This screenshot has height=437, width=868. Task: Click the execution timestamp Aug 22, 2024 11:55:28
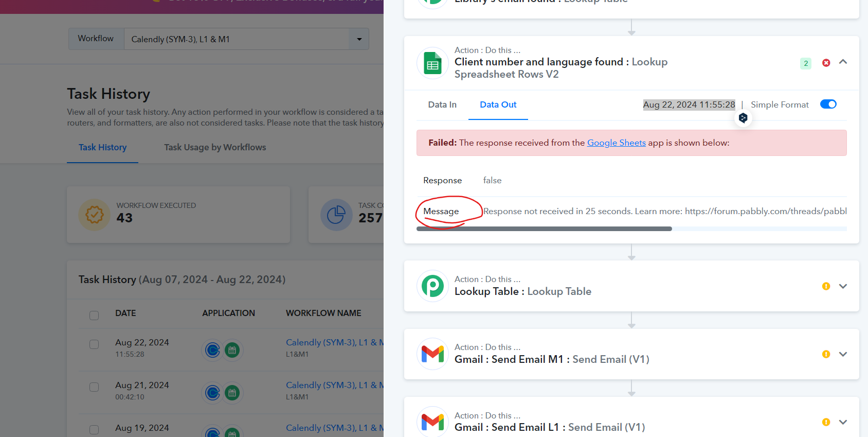point(689,104)
